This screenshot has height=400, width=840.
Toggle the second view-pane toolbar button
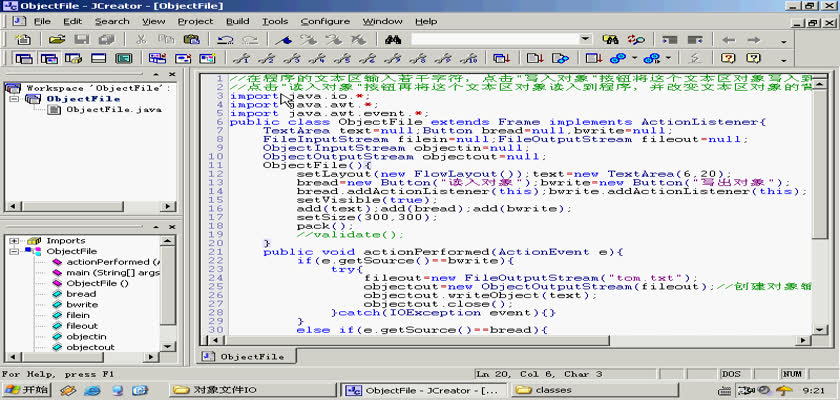click(x=49, y=58)
